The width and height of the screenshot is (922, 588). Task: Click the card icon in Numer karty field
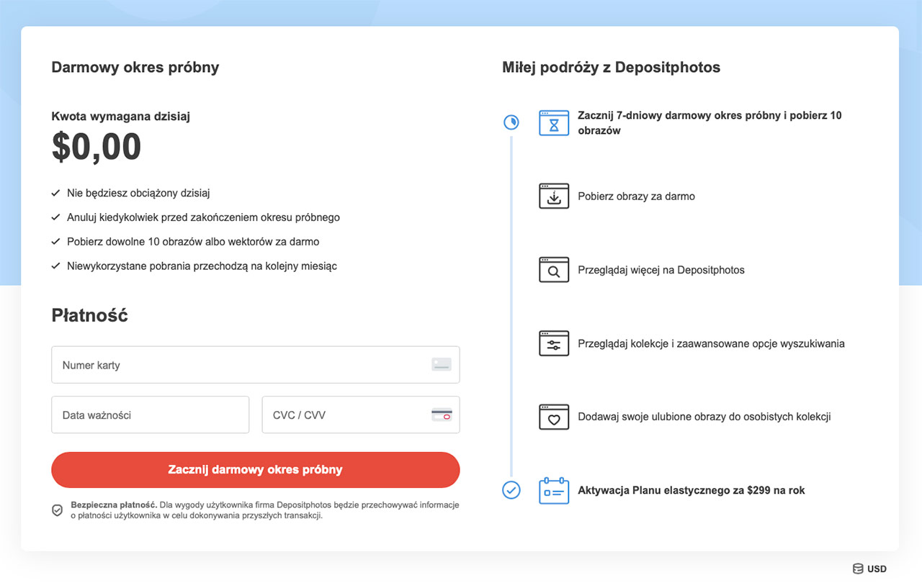pyautogui.click(x=441, y=365)
